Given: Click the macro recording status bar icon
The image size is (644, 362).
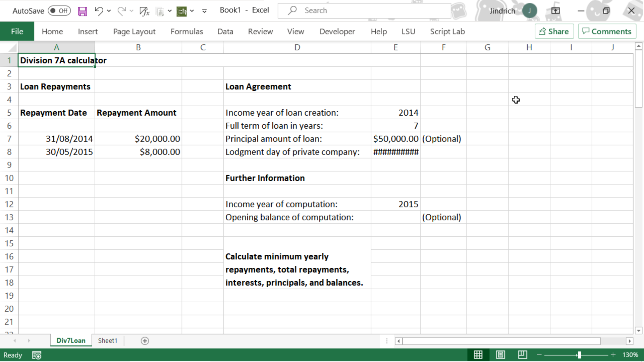Looking at the screenshot, I should 37,355.
